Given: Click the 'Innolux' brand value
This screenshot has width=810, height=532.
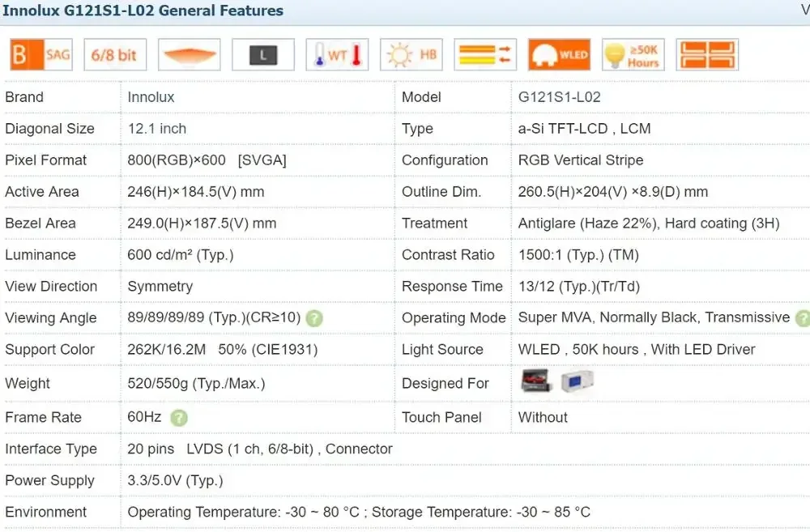Looking at the screenshot, I should (x=151, y=97).
